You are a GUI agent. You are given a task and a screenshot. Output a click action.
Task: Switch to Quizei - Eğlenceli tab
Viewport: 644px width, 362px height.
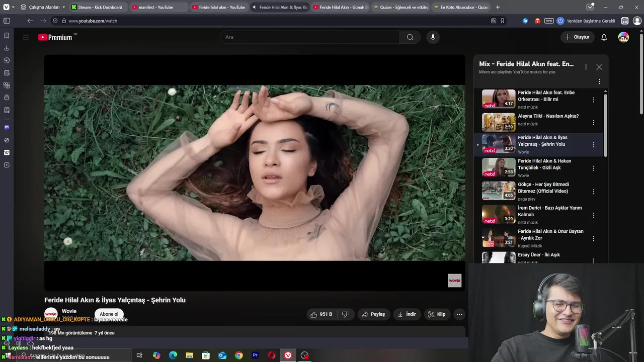pos(400,7)
